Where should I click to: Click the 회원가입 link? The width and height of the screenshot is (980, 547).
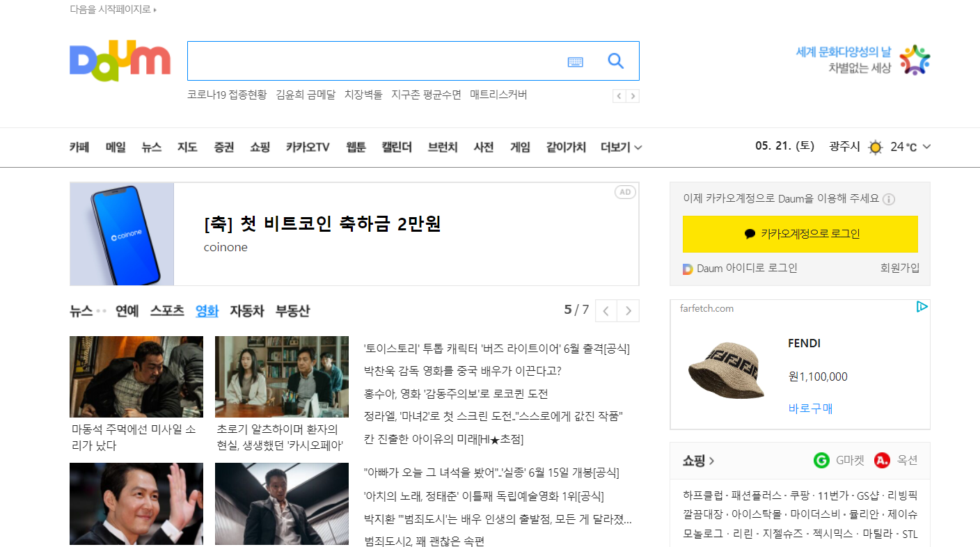(899, 268)
